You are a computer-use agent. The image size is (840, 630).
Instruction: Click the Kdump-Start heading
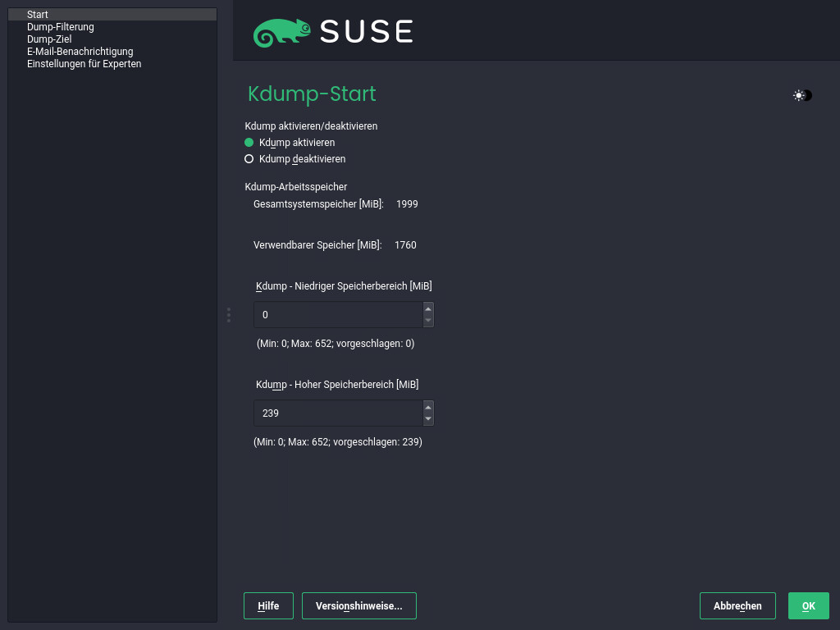point(312,94)
